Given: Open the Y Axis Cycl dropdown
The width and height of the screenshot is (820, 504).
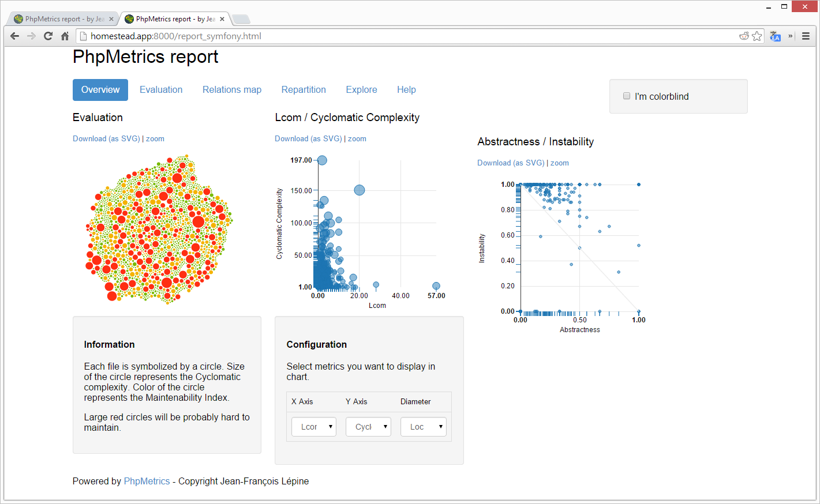Looking at the screenshot, I should pyautogui.click(x=368, y=426).
